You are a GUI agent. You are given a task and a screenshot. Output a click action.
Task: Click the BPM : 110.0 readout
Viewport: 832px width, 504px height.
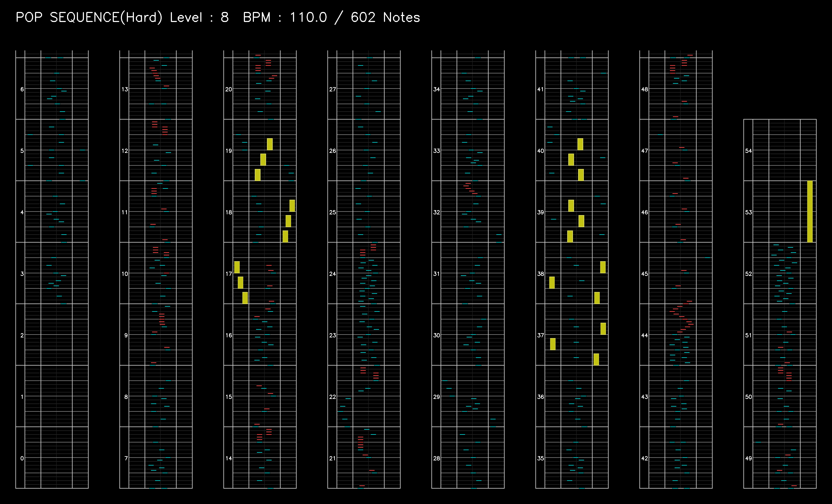285,18
